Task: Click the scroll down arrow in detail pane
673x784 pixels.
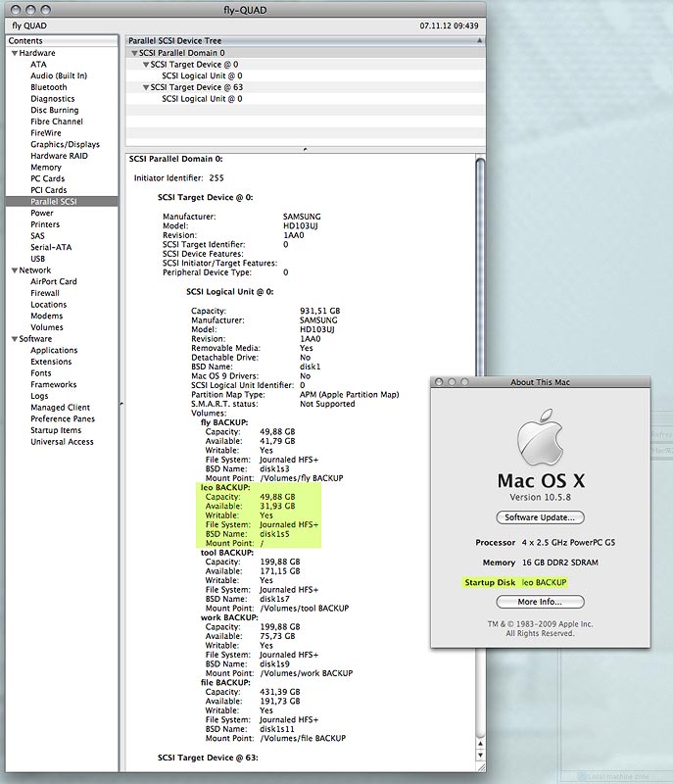Action: point(480,756)
